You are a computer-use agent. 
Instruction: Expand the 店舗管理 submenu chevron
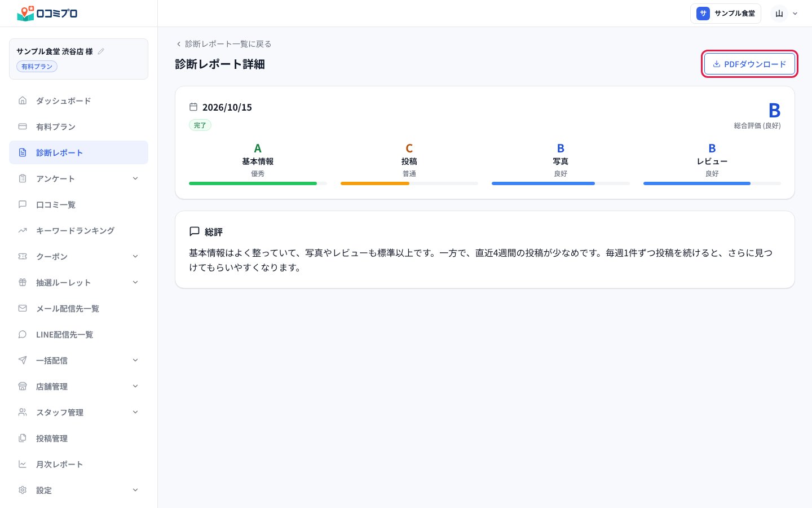pyautogui.click(x=135, y=386)
